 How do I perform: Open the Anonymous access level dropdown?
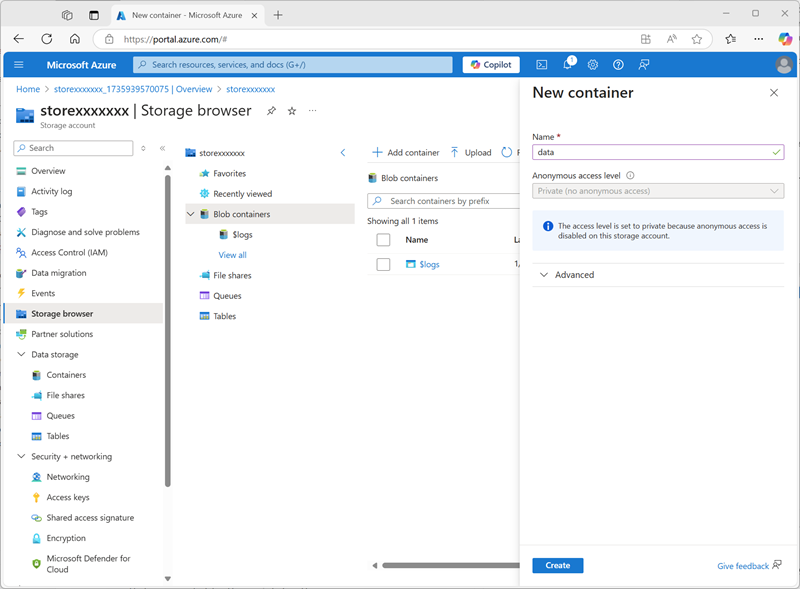(658, 191)
